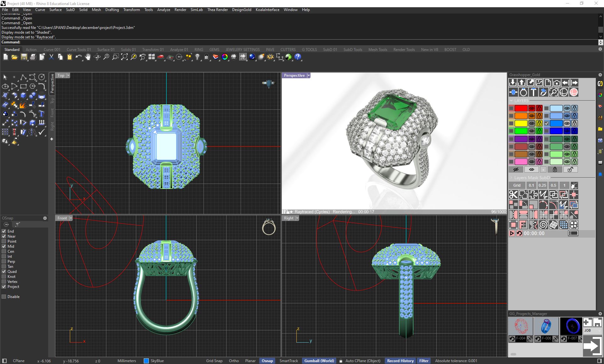604x364 pixels.
Task: Open the Top viewport menu arrow
Action: (x=68, y=75)
